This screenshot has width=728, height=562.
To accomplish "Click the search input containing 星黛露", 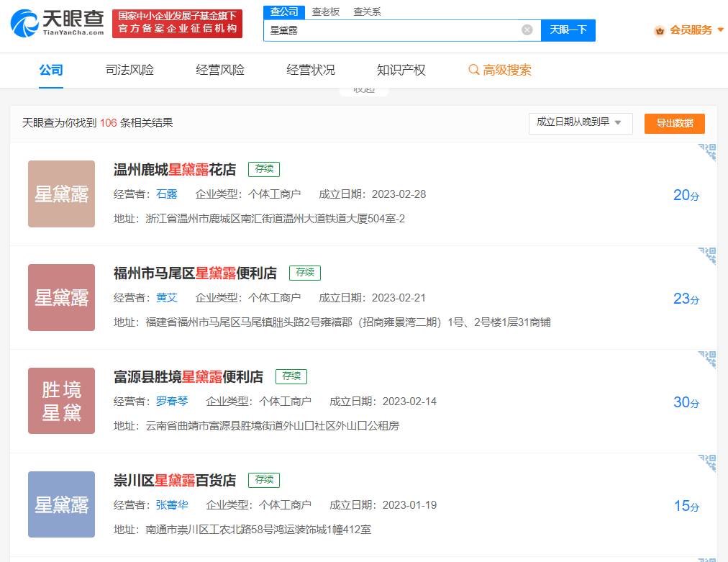I will [x=392, y=30].
